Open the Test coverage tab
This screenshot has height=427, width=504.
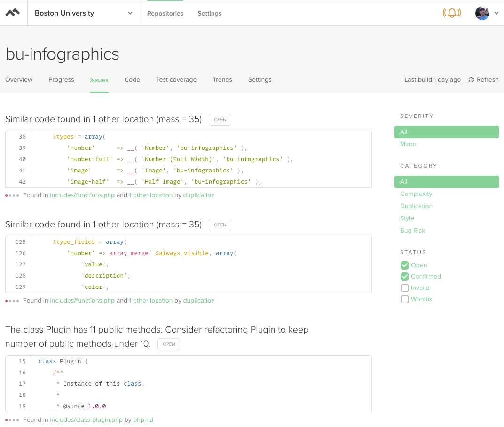176,79
